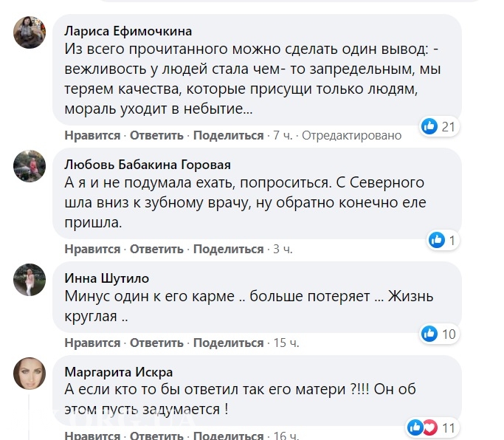This screenshot has height=440, width=504.
Task: Click the name Лариса Ефимочкина
Action: pyautogui.click(x=128, y=31)
